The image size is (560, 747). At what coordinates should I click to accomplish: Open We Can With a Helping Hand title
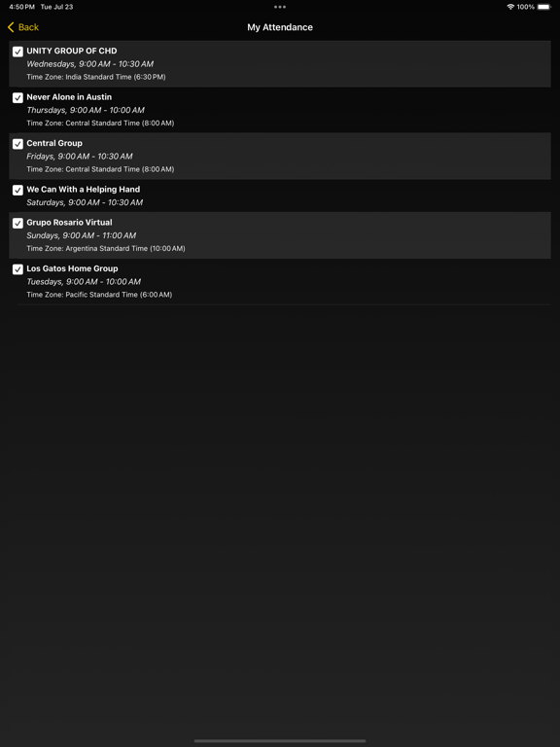(x=84, y=189)
